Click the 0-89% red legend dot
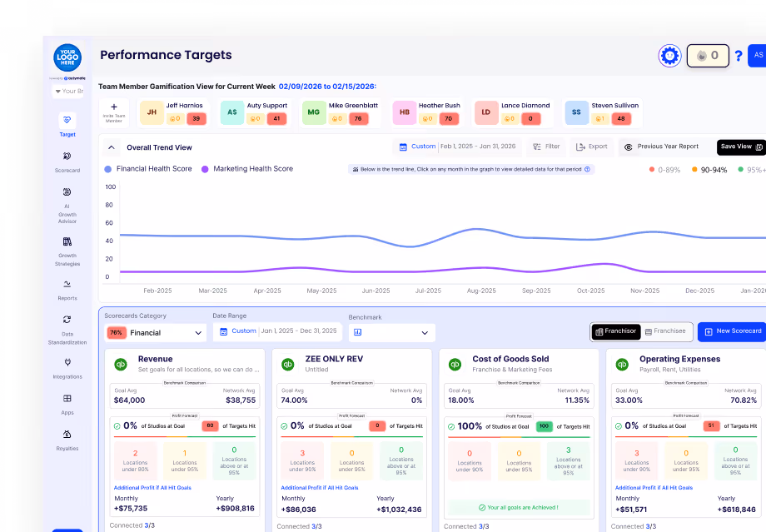The width and height of the screenshot is (766, 532). click(x=652, y=170)
